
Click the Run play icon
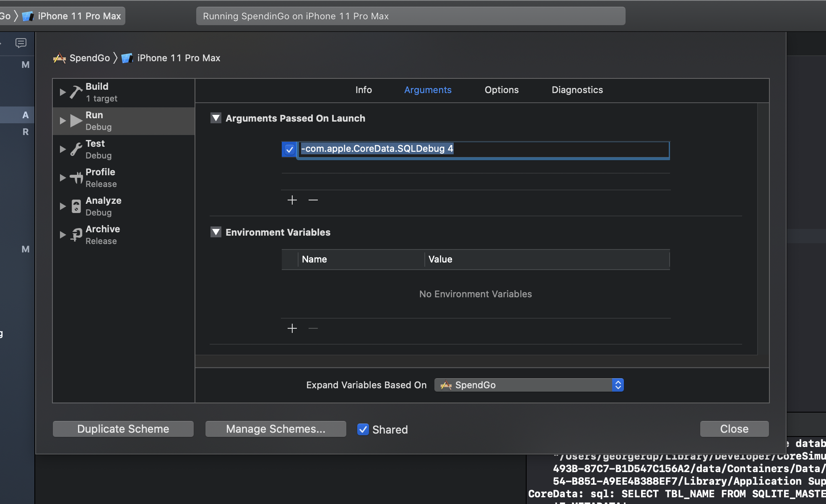[76, 121]
